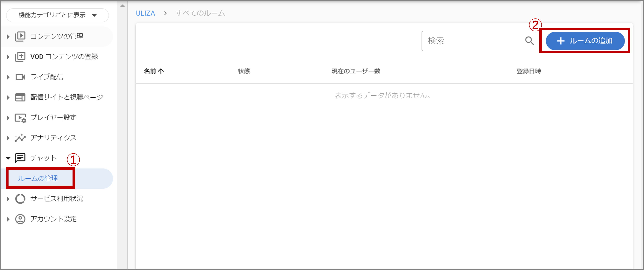Screen dimensions: 644x270
Task: Select ルームの管理 menu item
Action: click(38, 178)
